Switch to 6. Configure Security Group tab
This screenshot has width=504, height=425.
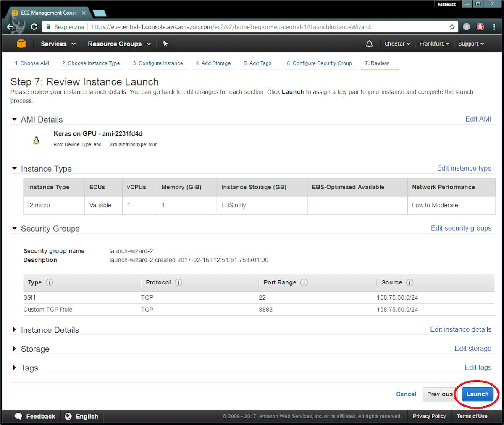(x=319, y=63)
